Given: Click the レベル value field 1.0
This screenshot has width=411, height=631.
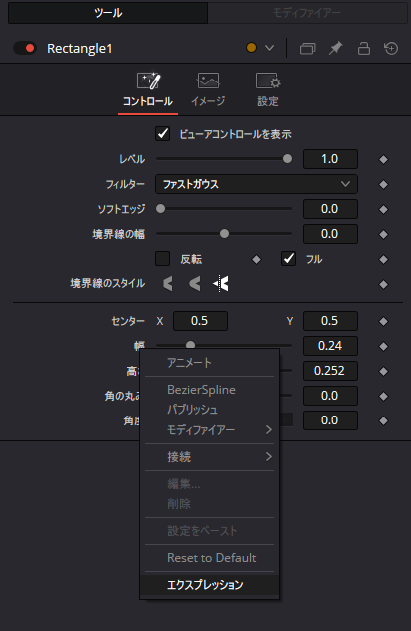Looking at the screenshot, I should 330,159.
